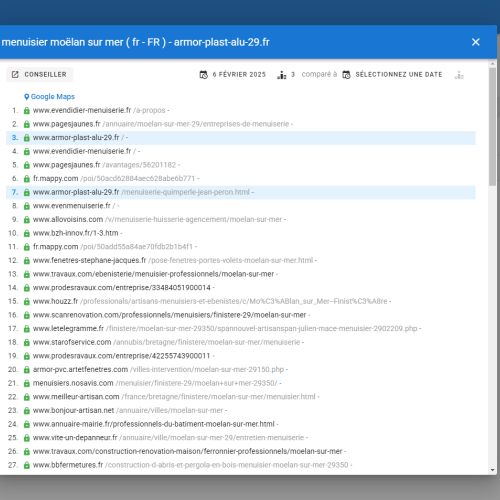Image resolution: width=500 pixels, height=500 pixels.
Task: Click the greyed ranking icon at far right
Action: [459, 75]
